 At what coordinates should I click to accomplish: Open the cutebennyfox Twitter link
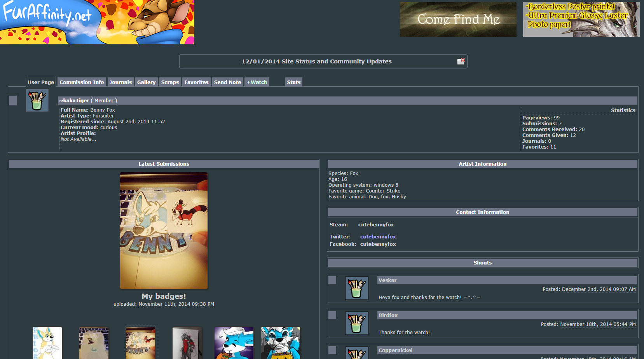[378, 236]
